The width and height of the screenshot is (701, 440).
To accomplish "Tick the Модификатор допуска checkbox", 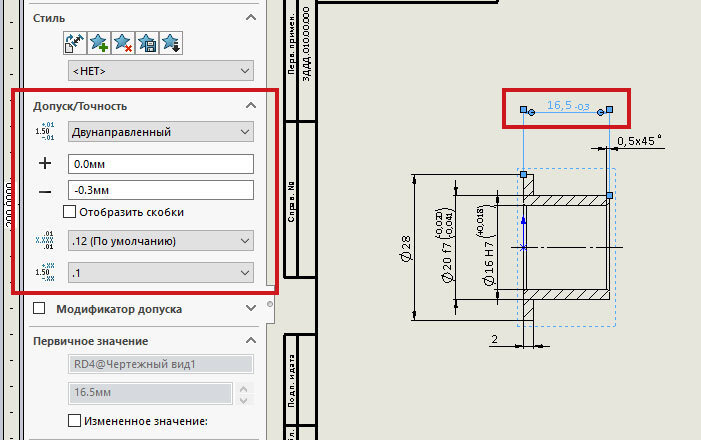I will (39, 309).
